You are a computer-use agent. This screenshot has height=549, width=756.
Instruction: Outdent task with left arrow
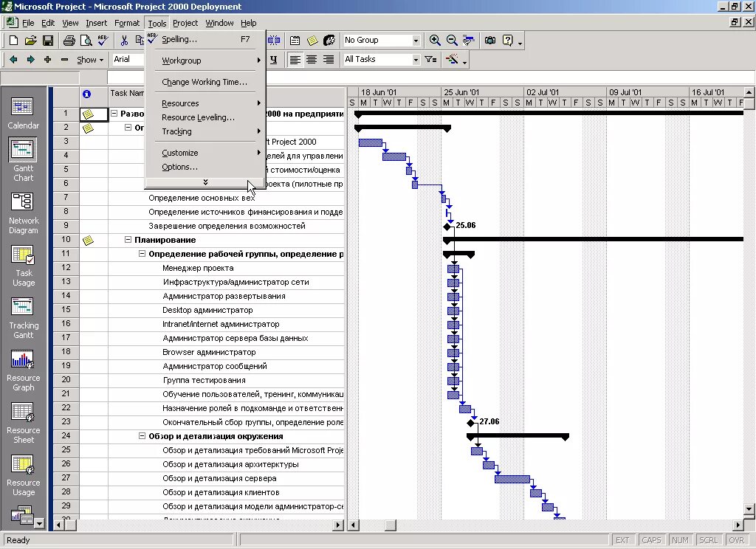coord(13,60)
